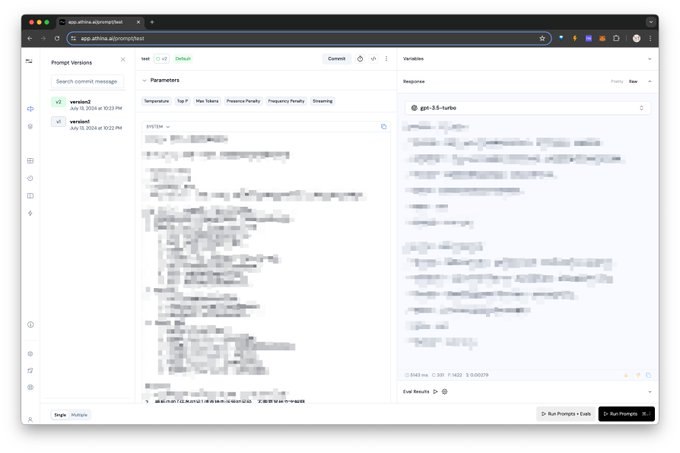The image size is (680, 453).
Task: Open the code view icon
Action: click(373, 59)
